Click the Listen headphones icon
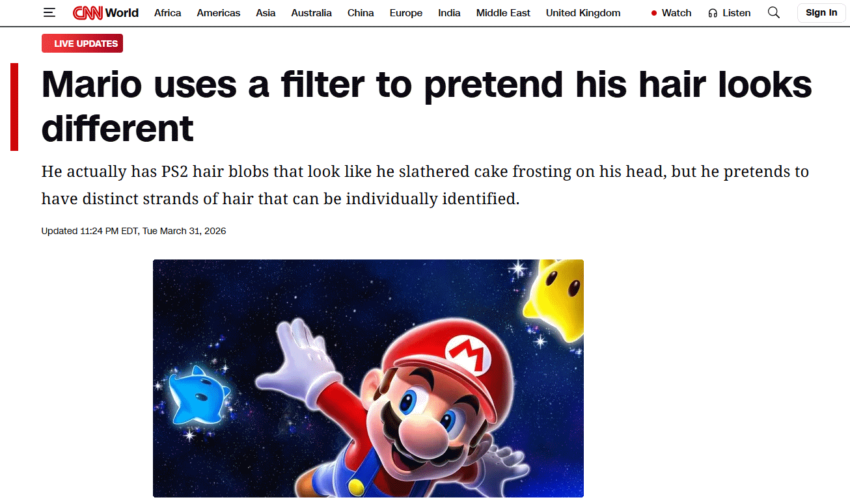Image resolution: width=850 pixels, height=504 pixels. [713, 13]
